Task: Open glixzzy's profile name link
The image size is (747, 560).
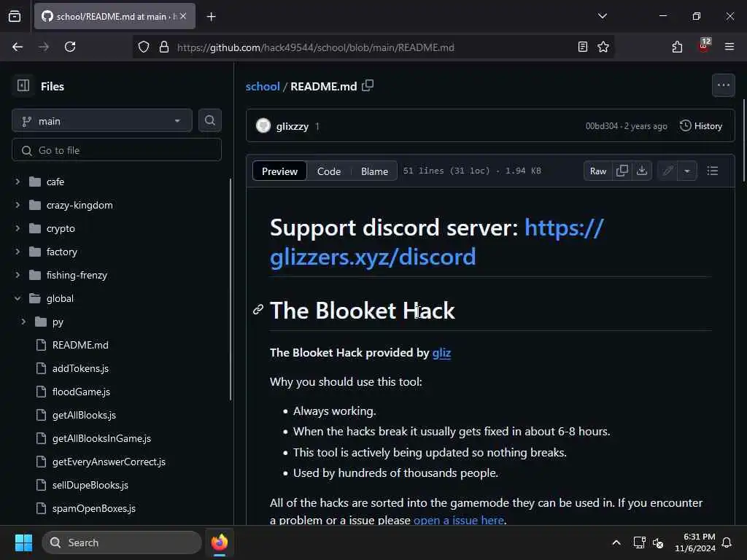Action: click(293, 126)
